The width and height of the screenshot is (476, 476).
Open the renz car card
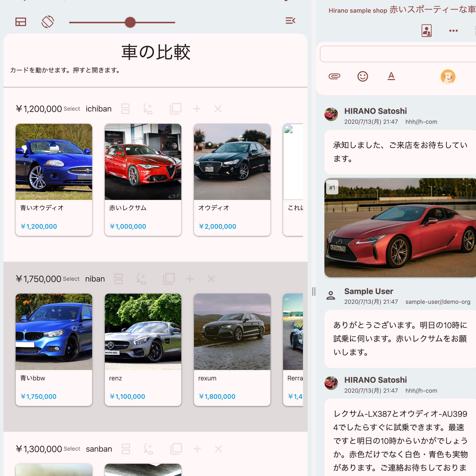click(x=143, y=350)
